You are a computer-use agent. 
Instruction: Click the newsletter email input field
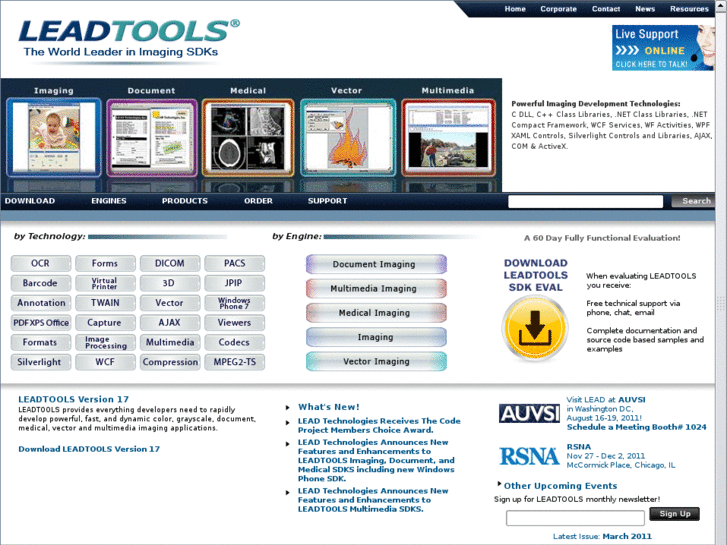575,518
